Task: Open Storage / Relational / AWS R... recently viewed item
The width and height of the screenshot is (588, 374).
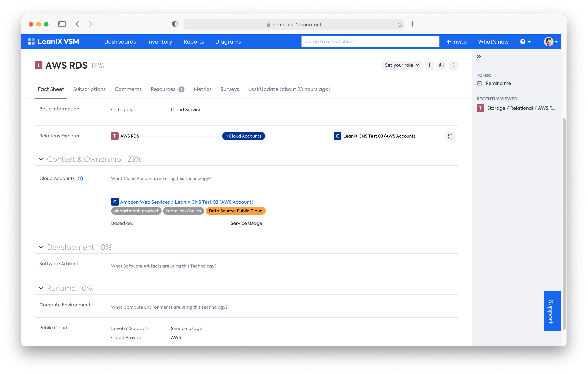Action: [521, 108]
